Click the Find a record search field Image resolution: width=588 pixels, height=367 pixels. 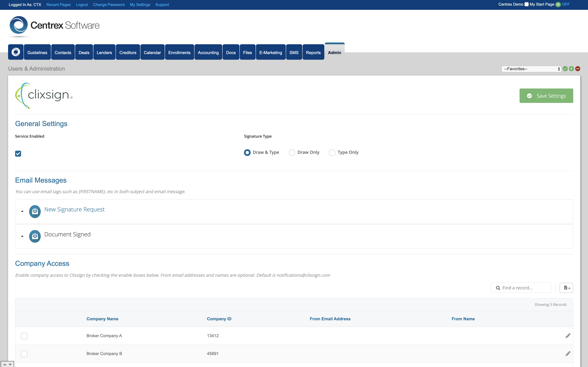[521, 288]
